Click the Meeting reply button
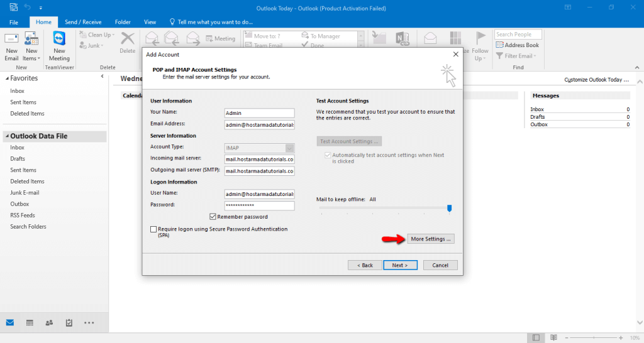This screenshot has height=343, width=644. click(x=221, y=38)
